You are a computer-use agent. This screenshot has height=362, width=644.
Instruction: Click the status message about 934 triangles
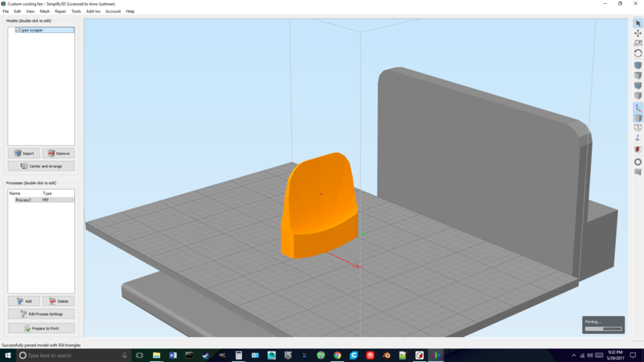click(x=41, y=345)
